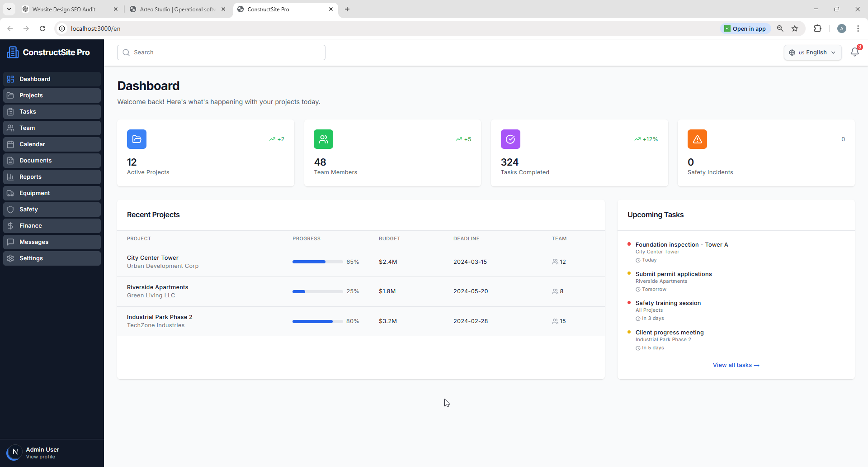Switch to the Website Design SEO Audit tab

click(x=64, y=9)
